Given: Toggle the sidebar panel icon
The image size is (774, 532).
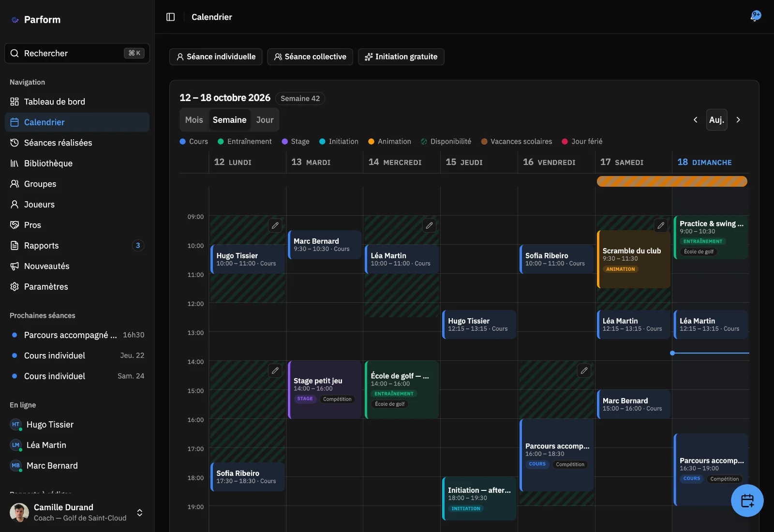Looking at the screenshot, I should click(x=170, y=17).
